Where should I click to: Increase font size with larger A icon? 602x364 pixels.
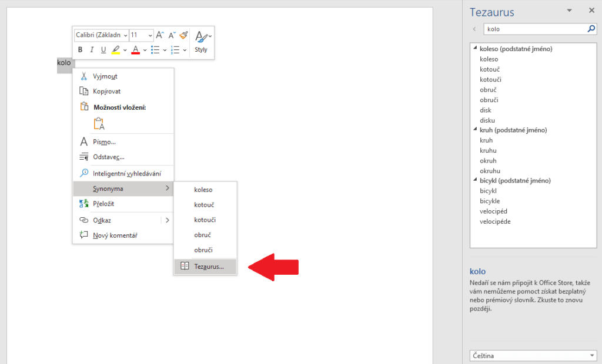point(159,35)
